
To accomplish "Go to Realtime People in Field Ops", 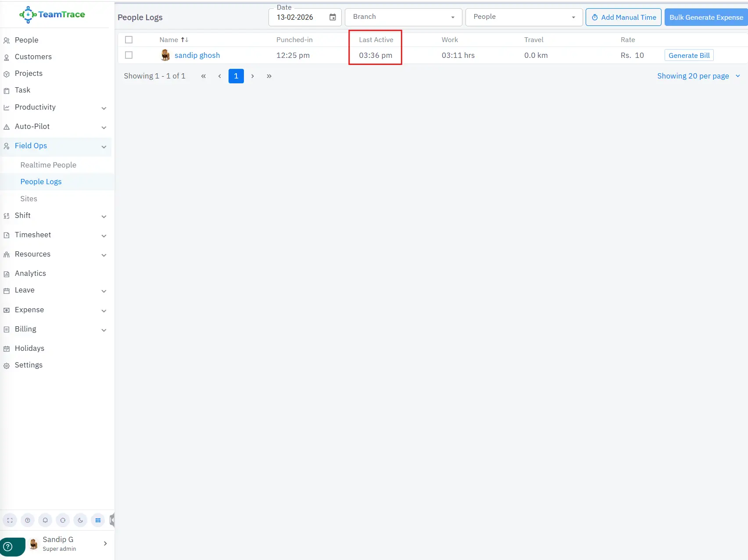I will [x=48, y=165].
